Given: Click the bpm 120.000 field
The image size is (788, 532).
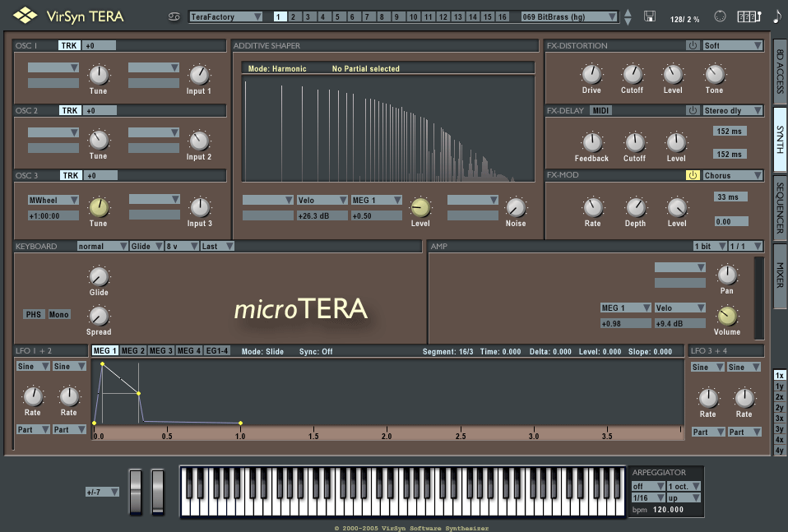Looking at the screenshot, I should click(668, 510).
